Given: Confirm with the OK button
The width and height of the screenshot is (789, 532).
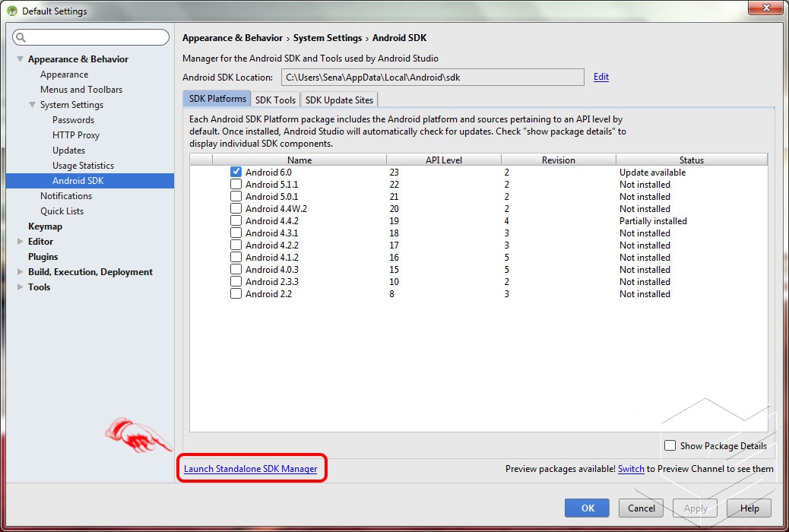Looking at the screenshot, I should (x=588, y=508).
